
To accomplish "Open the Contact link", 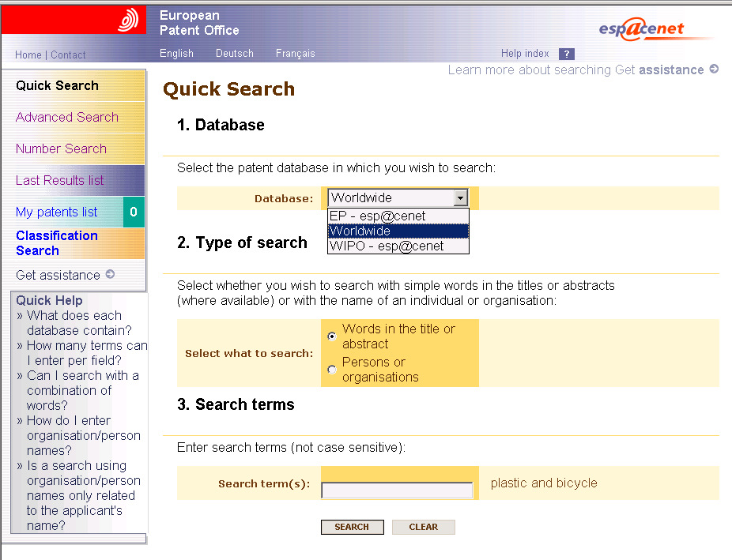I will [x=68, y=55].
